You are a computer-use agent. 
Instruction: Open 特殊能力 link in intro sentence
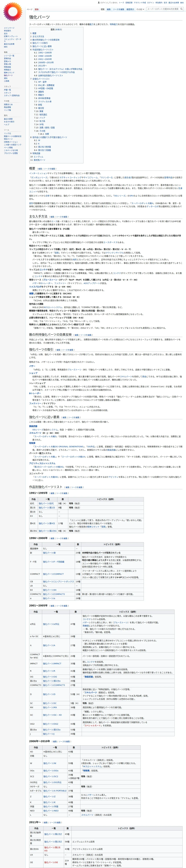(x=114, y=24)
